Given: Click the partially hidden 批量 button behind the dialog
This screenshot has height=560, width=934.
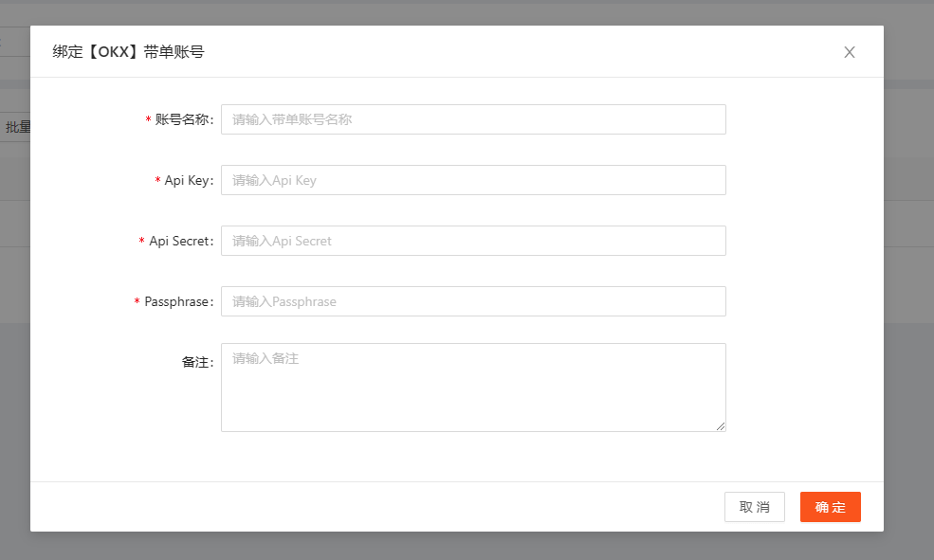Looking at the screenshot, I should click(15, 127).
